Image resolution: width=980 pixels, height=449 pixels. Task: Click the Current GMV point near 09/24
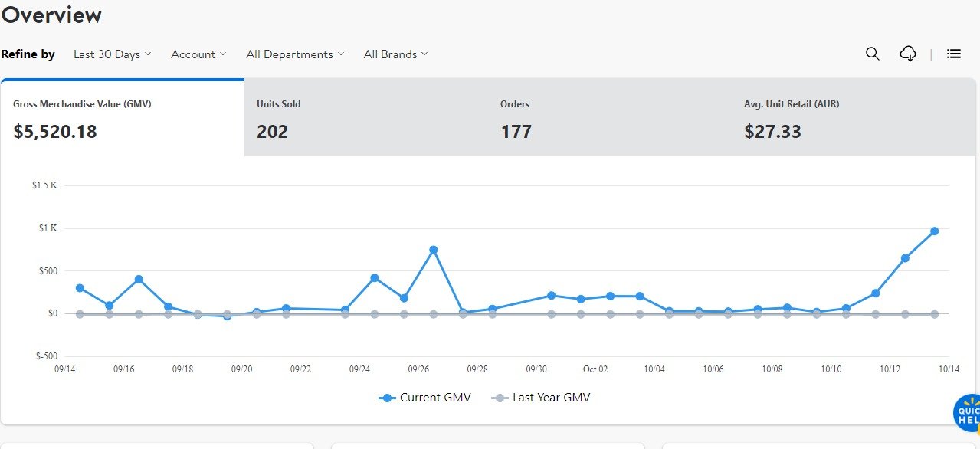[x=375, y=278]
